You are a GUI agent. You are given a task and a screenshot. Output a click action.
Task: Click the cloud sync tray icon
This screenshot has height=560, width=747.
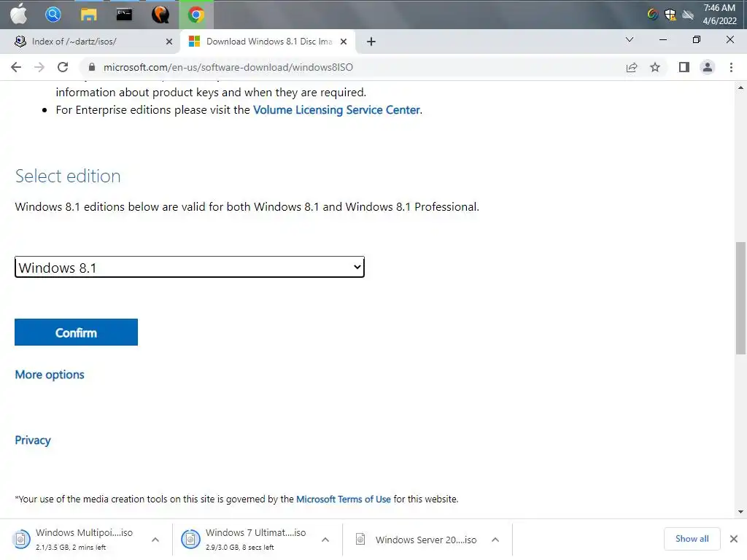687,15
